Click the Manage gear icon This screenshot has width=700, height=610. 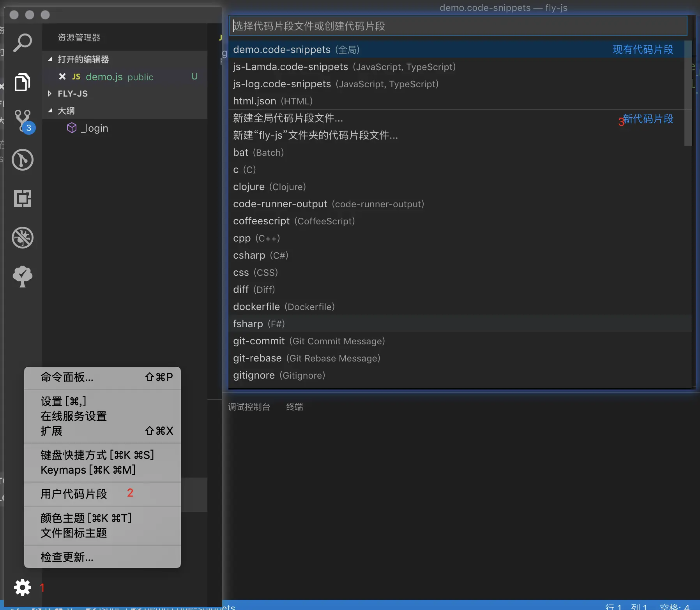pyautogui.click(x=23, y=587)
